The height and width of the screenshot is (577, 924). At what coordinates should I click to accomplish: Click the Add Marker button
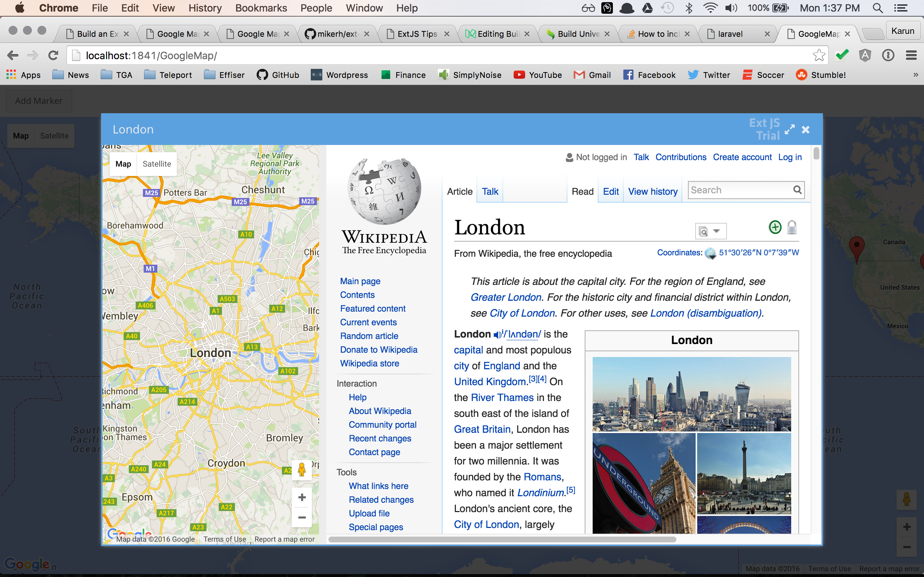[x=39, y=100]
